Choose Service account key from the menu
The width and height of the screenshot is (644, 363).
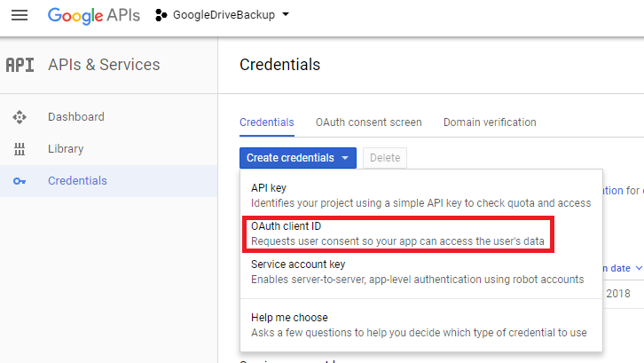click(x=421, y=272)
